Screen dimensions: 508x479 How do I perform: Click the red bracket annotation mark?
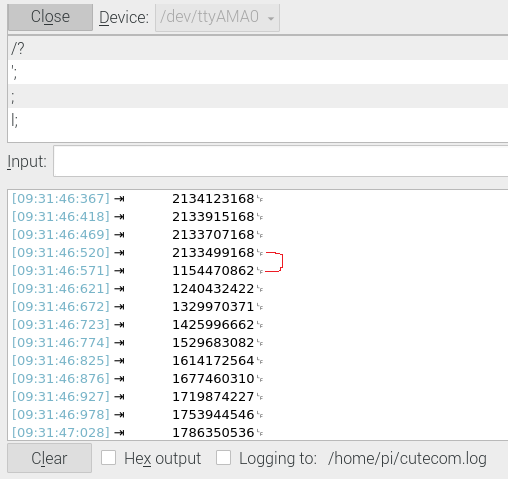click(274, 262)
